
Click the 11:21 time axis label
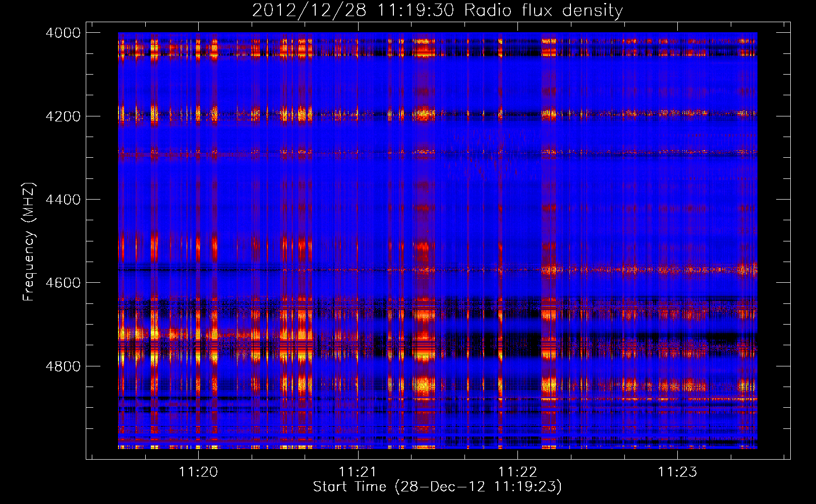(x=358, y=472)
